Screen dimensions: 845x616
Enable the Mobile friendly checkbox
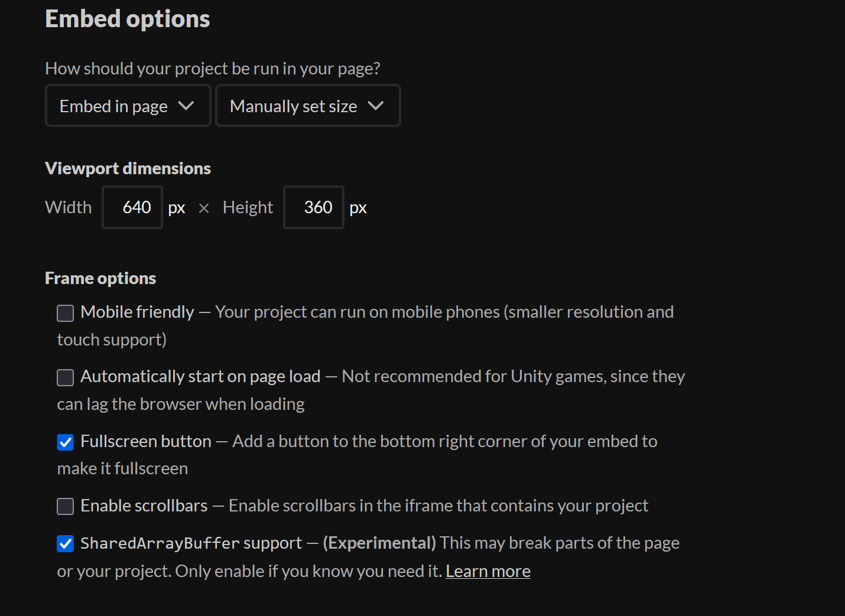coord(66,313)
